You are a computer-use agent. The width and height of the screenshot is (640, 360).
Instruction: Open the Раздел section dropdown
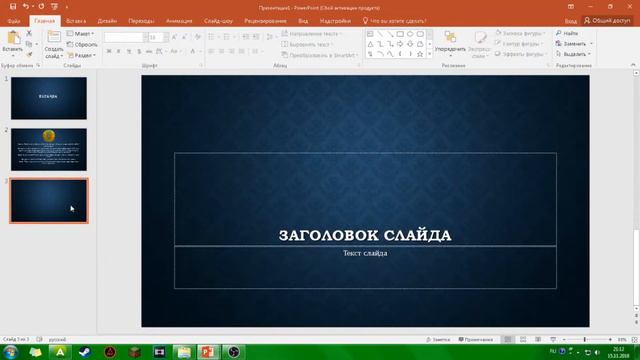[x=82, y=55]
